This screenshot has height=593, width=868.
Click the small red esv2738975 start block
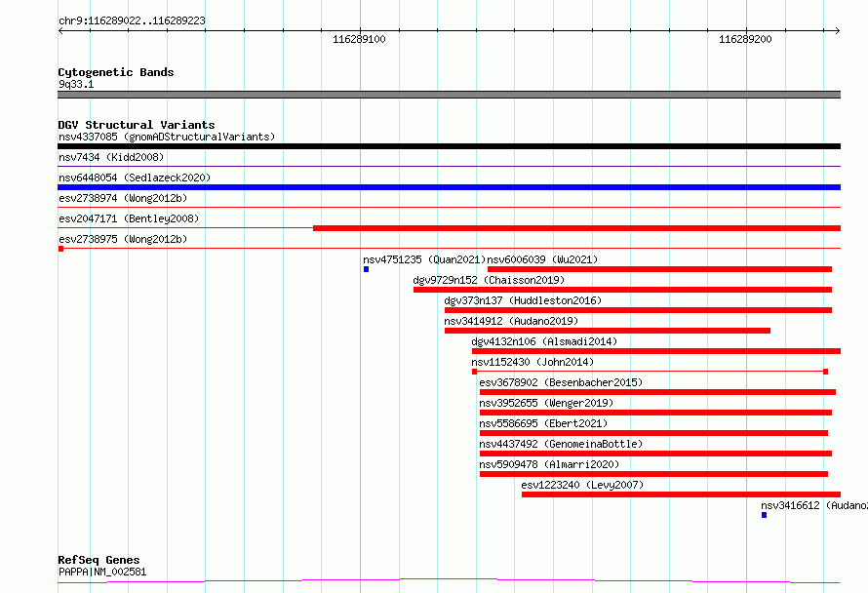[x=60, y=249]
